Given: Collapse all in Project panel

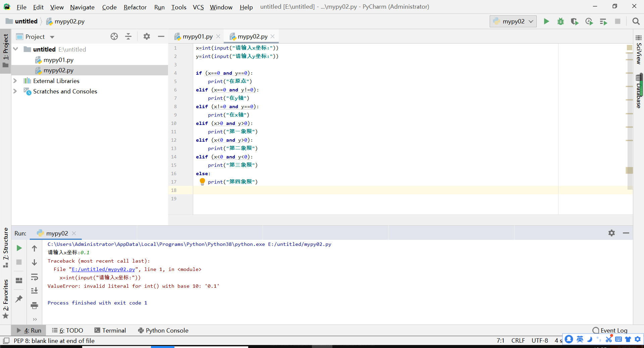Looking at the screenshot, I should 128,37.
